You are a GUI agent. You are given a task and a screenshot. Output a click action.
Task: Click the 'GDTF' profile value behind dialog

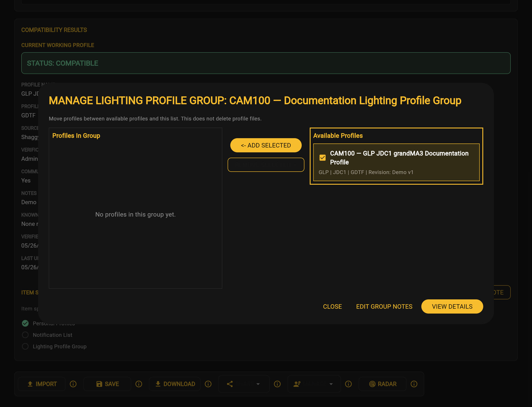(x=28, y=115)
